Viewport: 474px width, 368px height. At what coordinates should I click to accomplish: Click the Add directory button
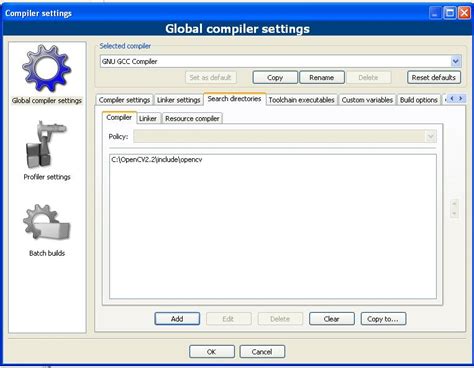tap(177, 319)
